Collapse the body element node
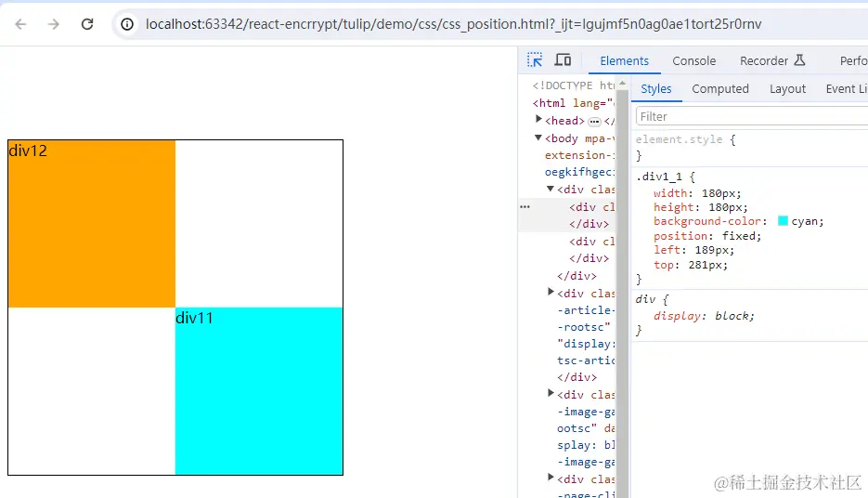The height and width of the screenshot is (498, 868). click(538, 138)
